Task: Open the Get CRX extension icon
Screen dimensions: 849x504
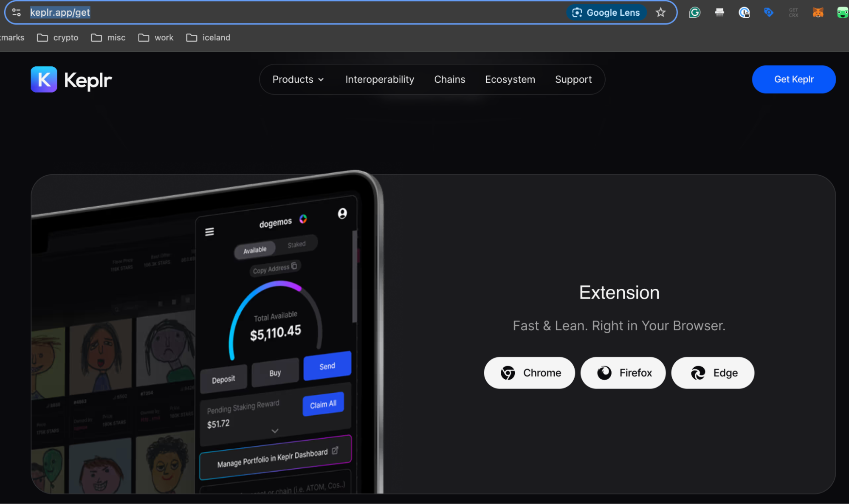Action: 793,12
